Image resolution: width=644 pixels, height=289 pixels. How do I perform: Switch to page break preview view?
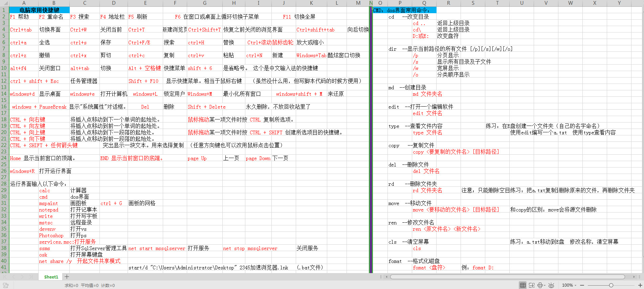pos(532,285)
